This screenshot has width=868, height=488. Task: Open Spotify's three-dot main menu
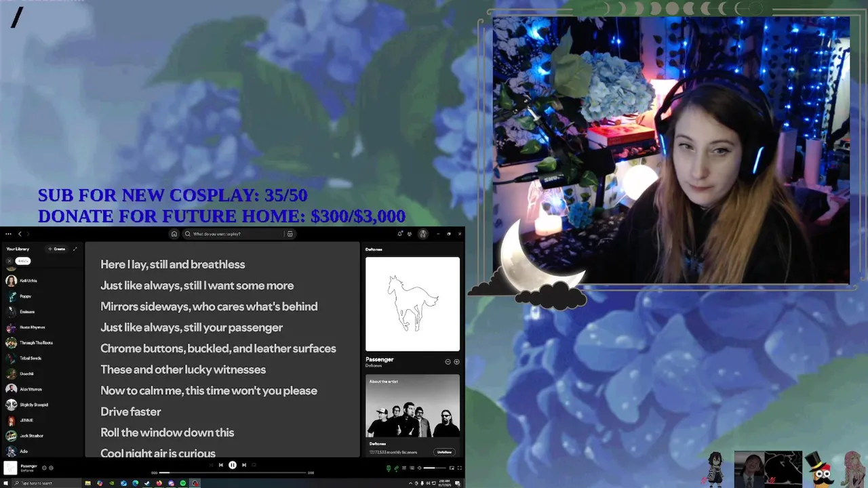8,234
